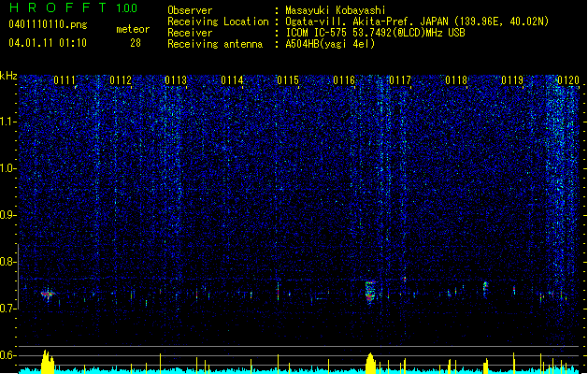The image size is (588, 374).
Task: Click the 0.9 kHz axis tick label
Action: click(8, 215)
